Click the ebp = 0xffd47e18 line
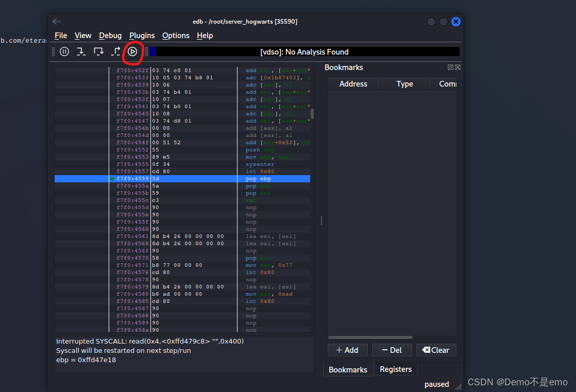The image size is (576, 392). tap(86, 360)
